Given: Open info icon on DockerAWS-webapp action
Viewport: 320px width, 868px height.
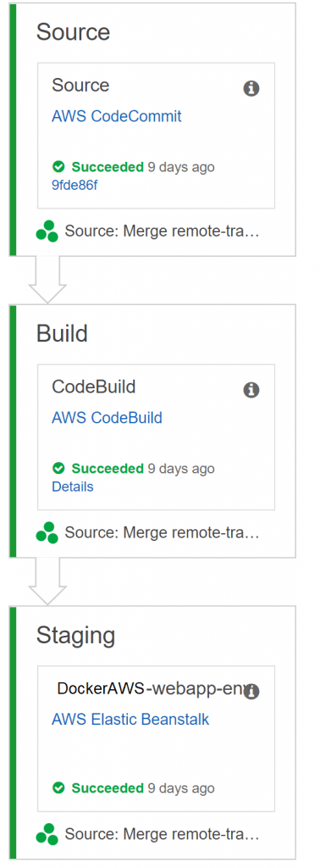Looking at the screenshot, I should click(251, 692).
